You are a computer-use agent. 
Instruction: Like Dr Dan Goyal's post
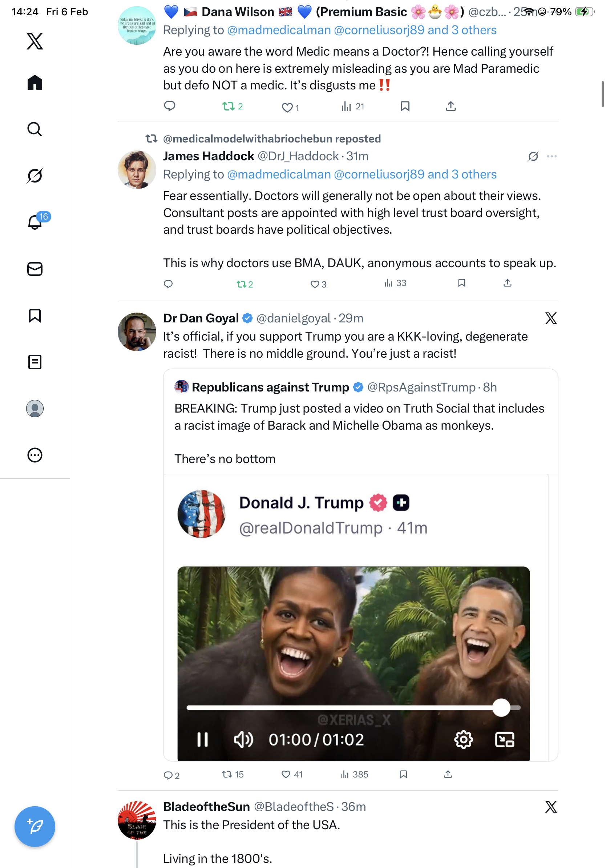286,774
